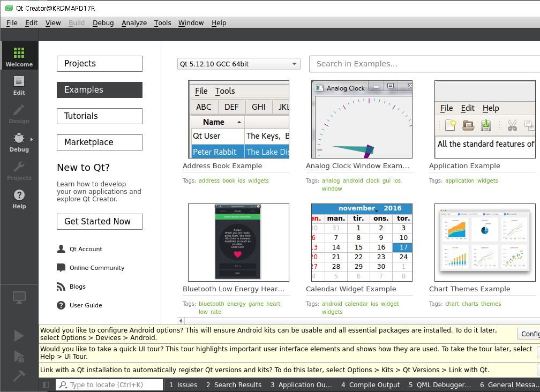Open Debug mode in the sidebar
The width and height of the screenshot is (540, 392).
pos(19,142)
